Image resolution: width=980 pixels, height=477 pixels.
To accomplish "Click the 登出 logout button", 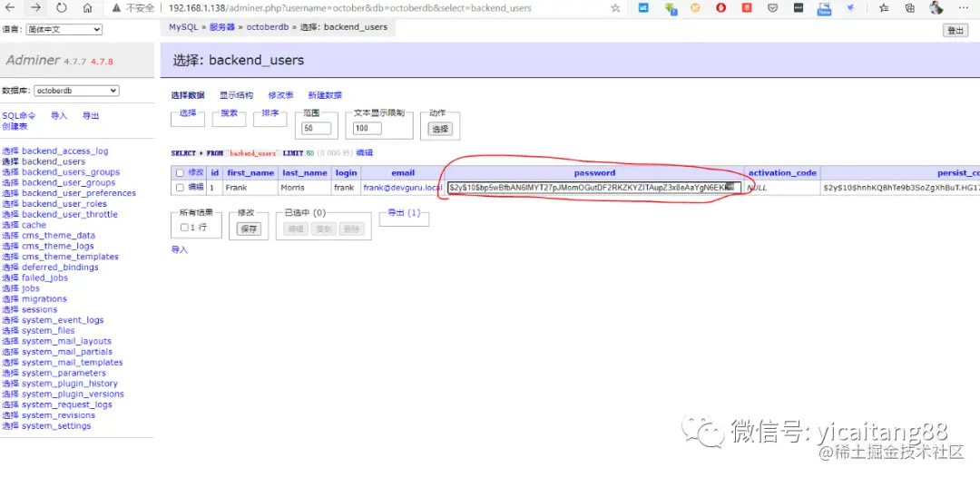I will pyautogui.click(x=955, y=30).
